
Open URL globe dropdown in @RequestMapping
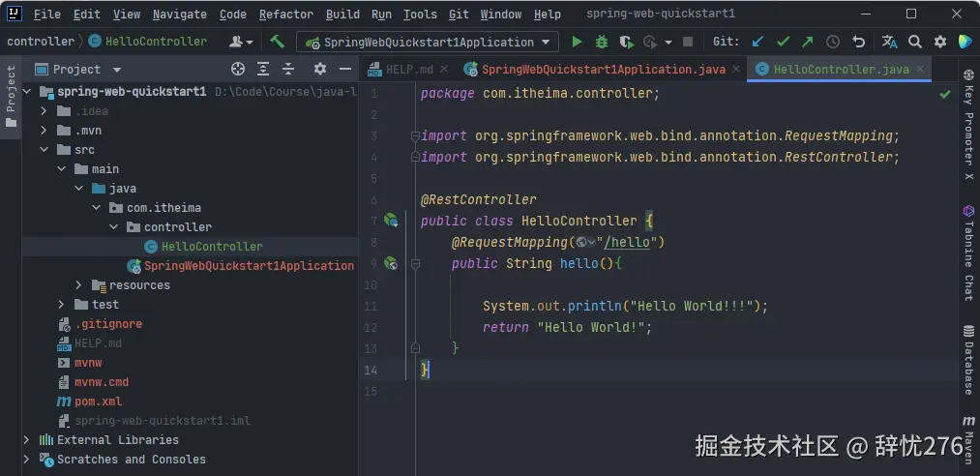pos(585,242)
